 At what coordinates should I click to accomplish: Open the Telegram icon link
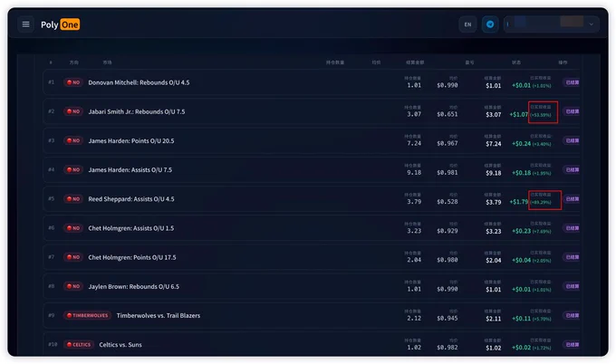[490, 24]
